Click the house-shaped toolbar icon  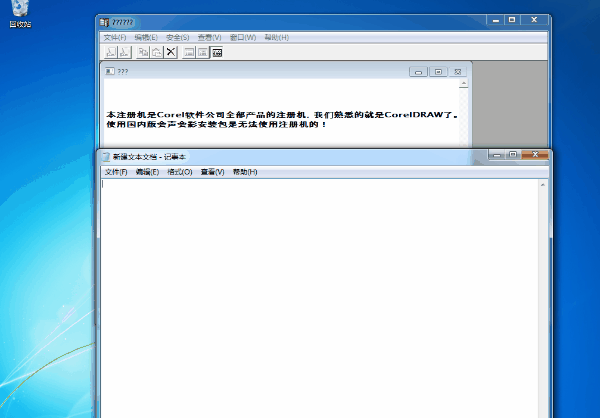tap(157, 52)
